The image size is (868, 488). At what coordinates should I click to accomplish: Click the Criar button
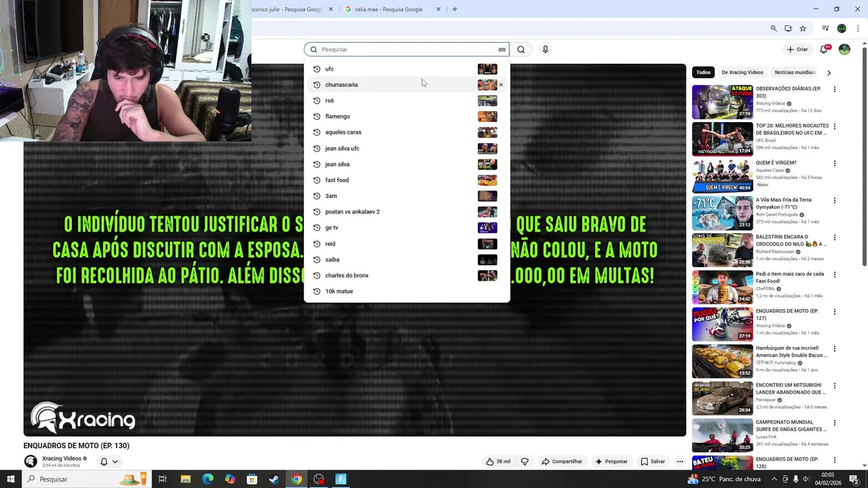(797, 49)
